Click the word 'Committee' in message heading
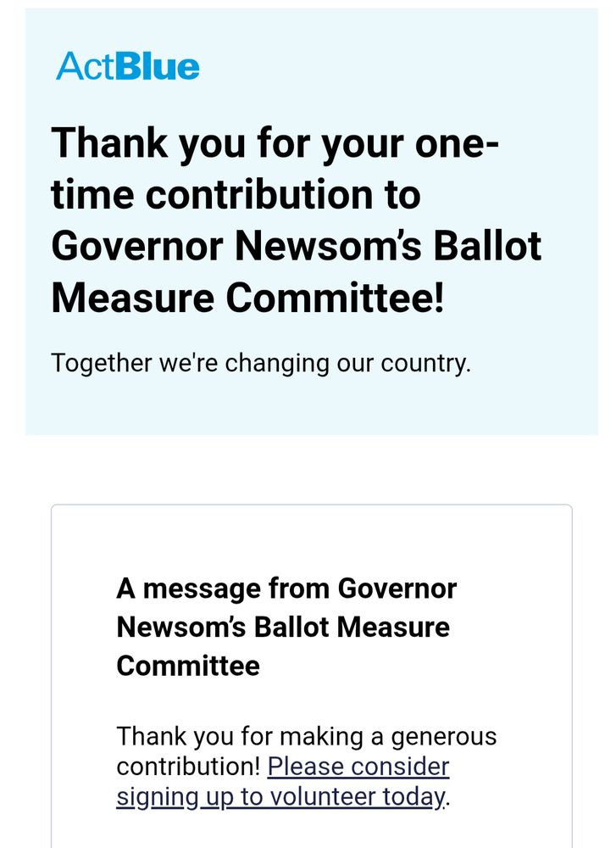This screenshot has width=616, height=848. [x=188, y=666]
